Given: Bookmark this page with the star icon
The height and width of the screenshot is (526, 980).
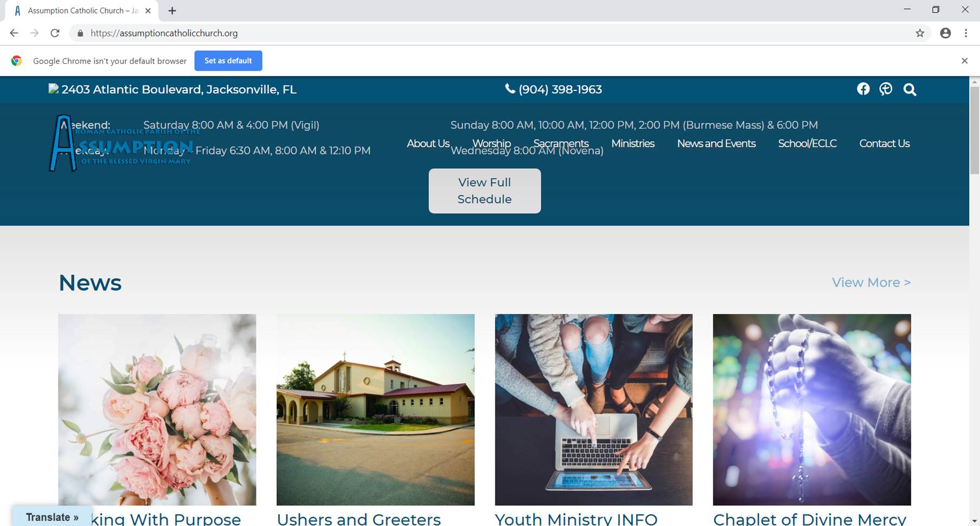Looking at the screenshot, I should (x=920, y=33).
